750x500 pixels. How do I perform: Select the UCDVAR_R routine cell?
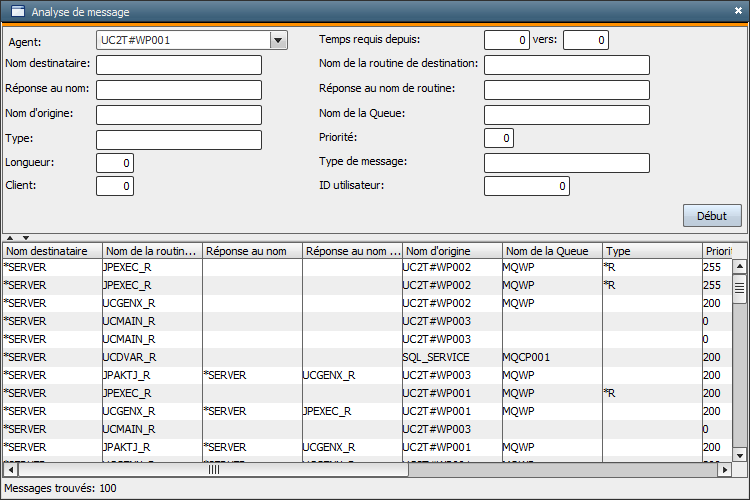point(153,357)
